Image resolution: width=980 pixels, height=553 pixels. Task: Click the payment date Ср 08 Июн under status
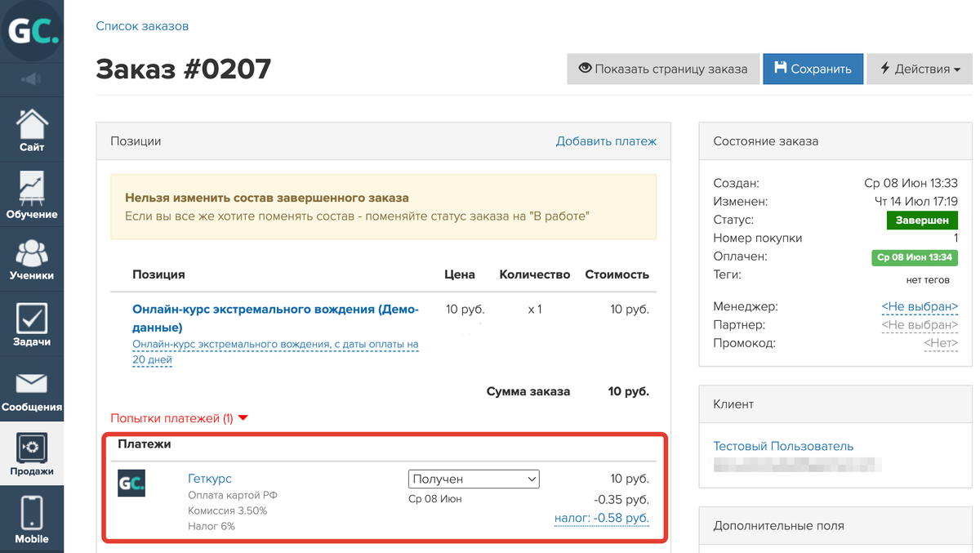[435, 498]
